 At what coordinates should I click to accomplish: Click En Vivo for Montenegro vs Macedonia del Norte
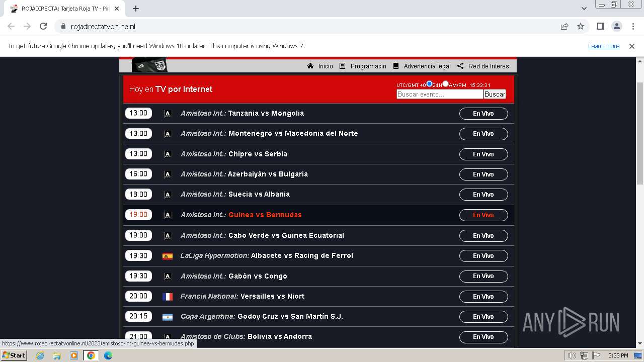tap(484, 134)
